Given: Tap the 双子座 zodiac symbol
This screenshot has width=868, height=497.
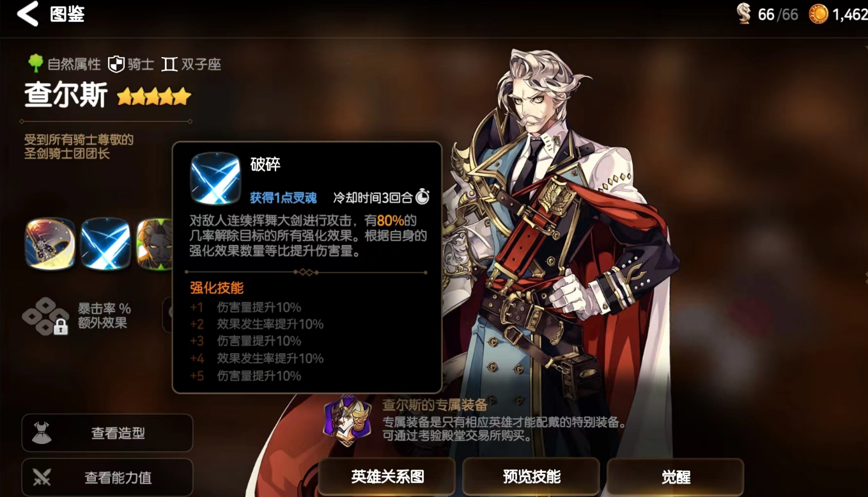Looking at the screenshot, I should pyautogui.click(x=169, y=64).
